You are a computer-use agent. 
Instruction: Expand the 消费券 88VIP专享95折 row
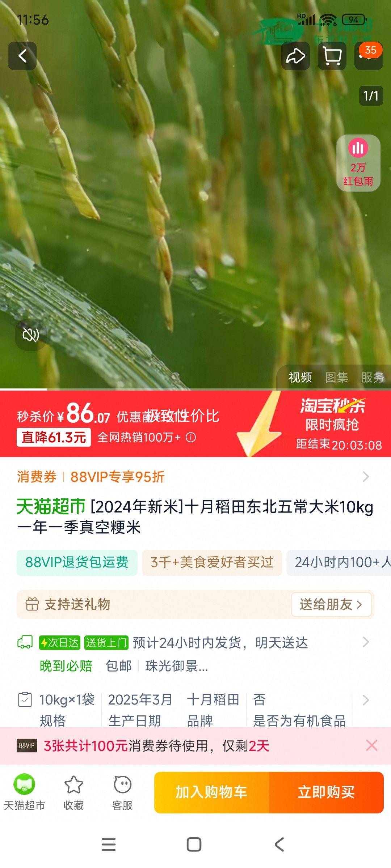tap(195, 477)
